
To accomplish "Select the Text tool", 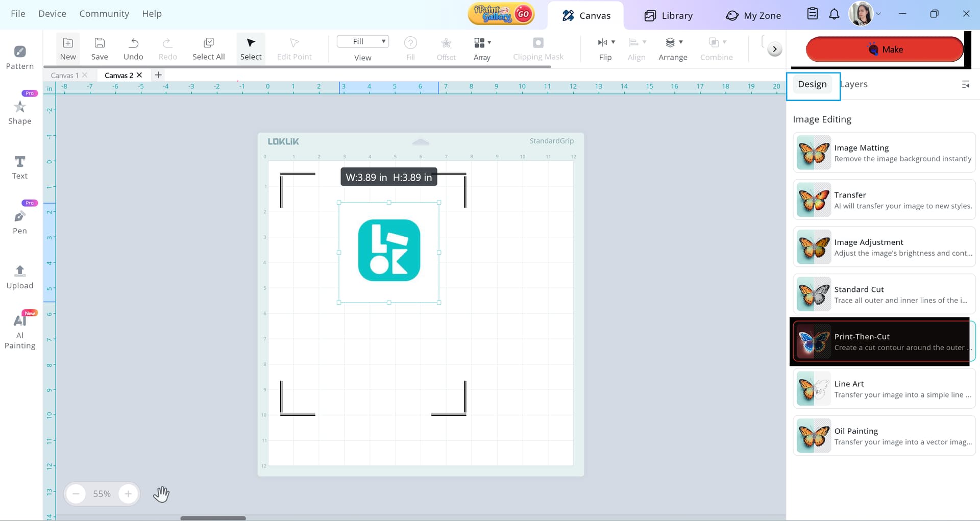I will pyautogui.click(x=19, y=167).
